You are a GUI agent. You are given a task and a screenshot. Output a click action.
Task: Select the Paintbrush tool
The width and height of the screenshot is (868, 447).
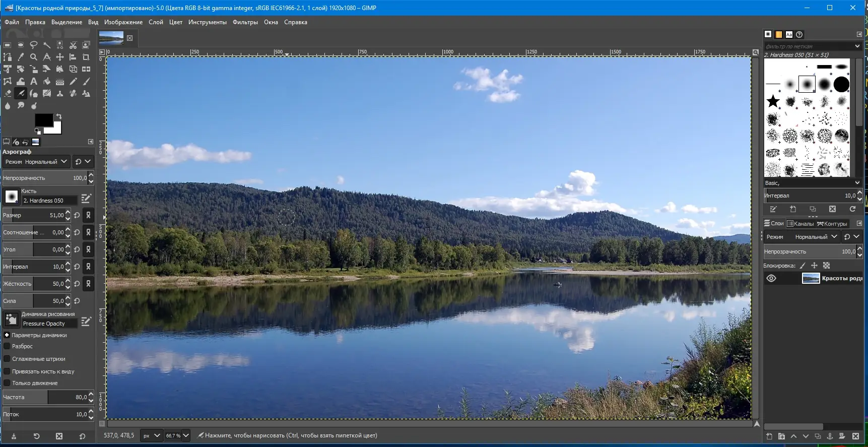pos(86,81)
